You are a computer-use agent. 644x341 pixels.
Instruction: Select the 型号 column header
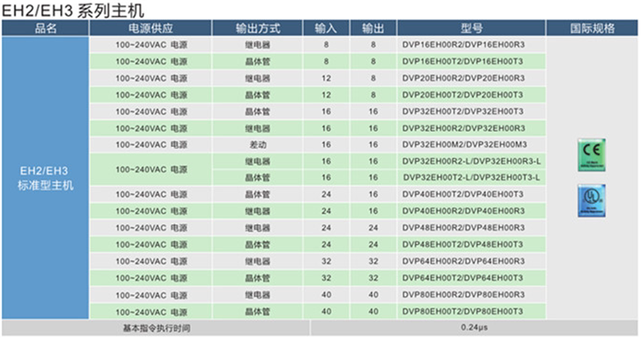[x=471, y=29]
